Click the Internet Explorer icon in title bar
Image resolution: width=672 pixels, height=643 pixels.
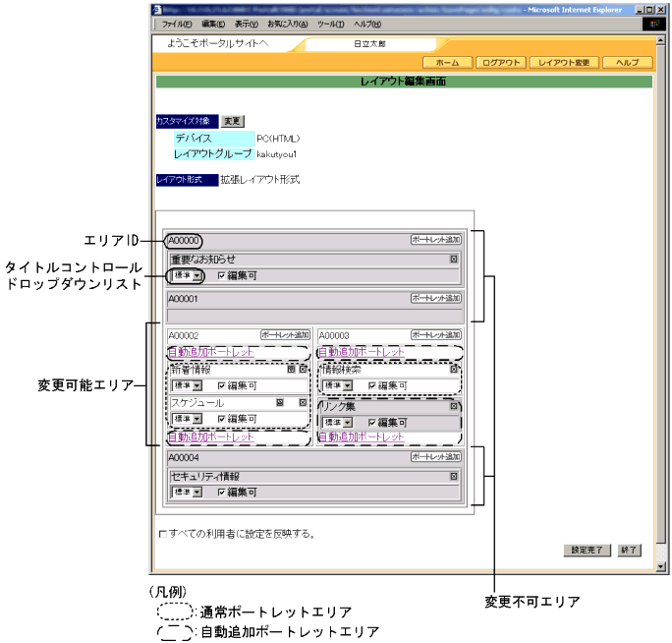[x=157, y=10]
